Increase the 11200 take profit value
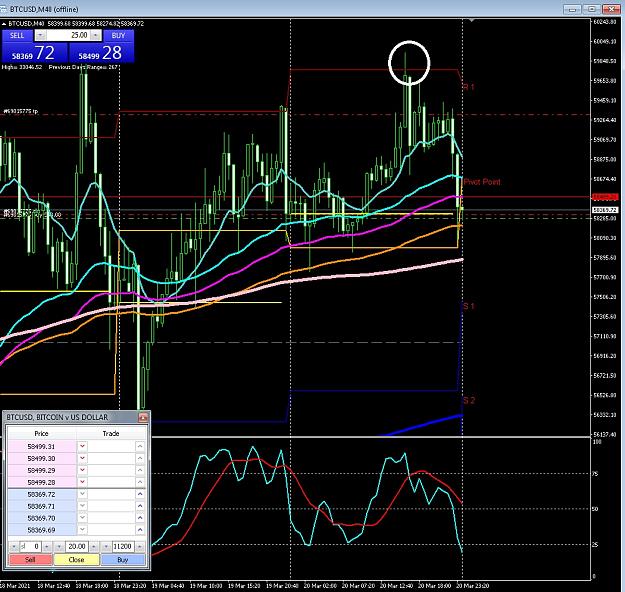The image size is (625, 592). coord(140,547)
